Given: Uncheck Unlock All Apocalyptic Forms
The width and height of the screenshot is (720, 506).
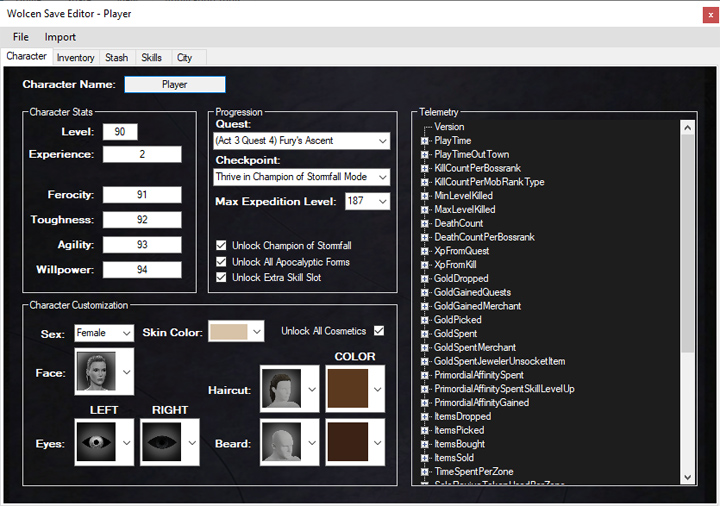Looking at the screenshot, I should [x=221, y=261].
